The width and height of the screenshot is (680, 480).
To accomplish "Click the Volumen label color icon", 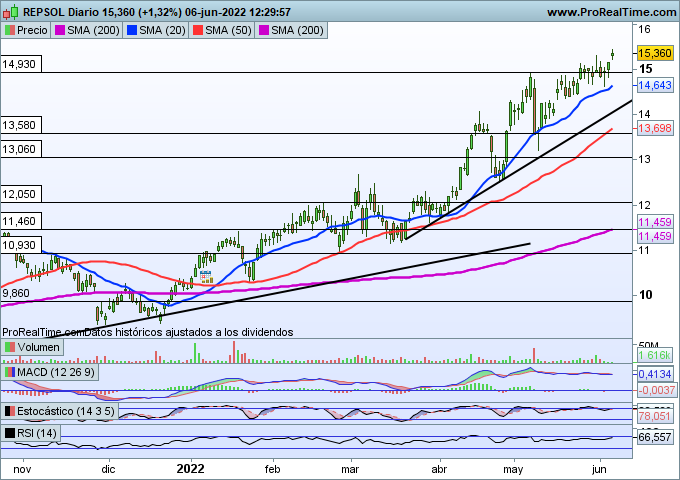I will click(x=10, y=347).
